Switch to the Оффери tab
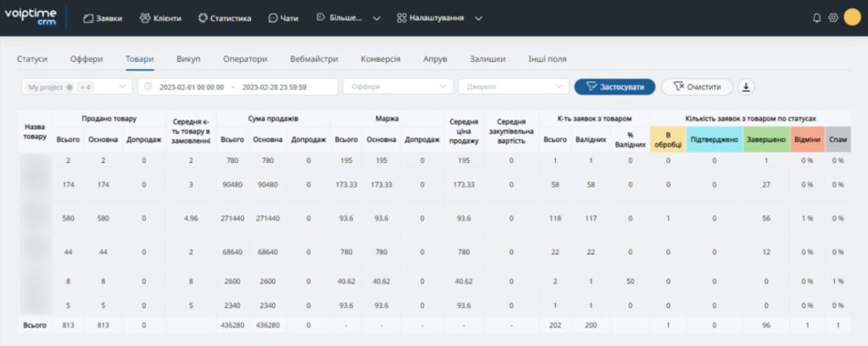The image size is (868, 346). [x=86, y=59]
